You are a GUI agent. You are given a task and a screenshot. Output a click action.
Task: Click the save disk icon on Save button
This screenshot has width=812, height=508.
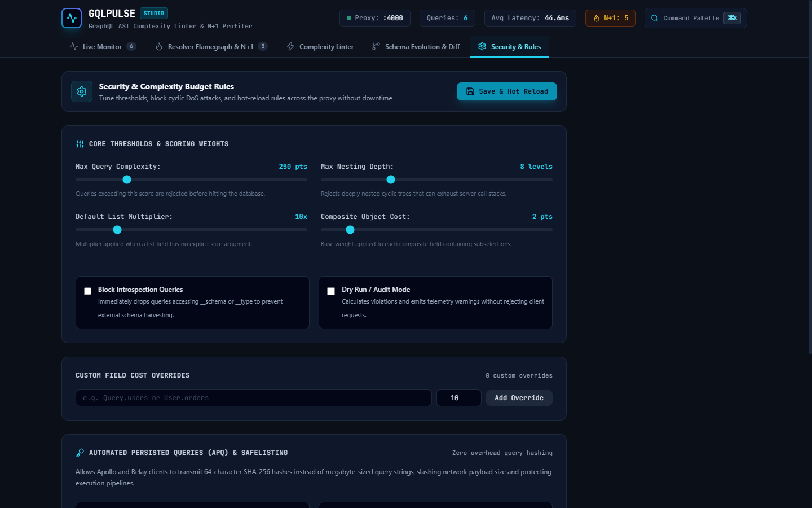[x=470, y=91]
